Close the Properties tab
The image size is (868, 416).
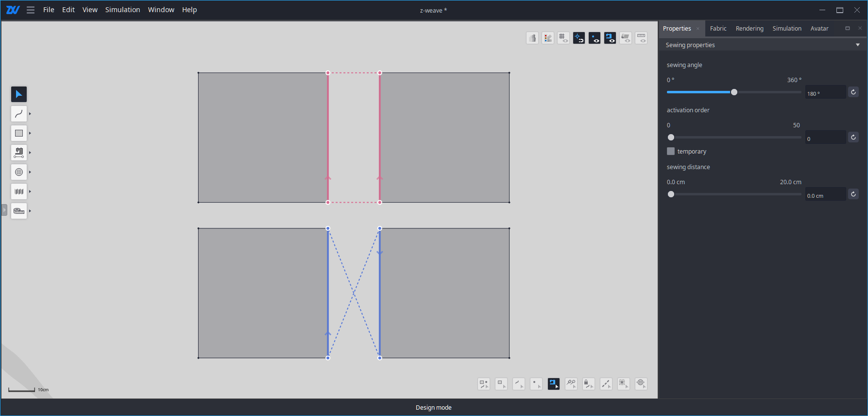(x=698, y=29)
